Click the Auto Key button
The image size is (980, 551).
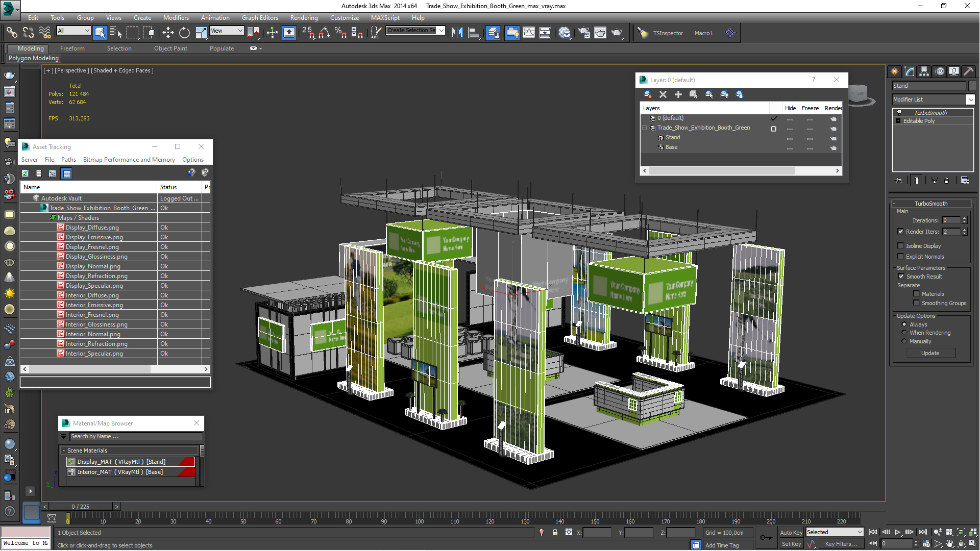point(791,533)
